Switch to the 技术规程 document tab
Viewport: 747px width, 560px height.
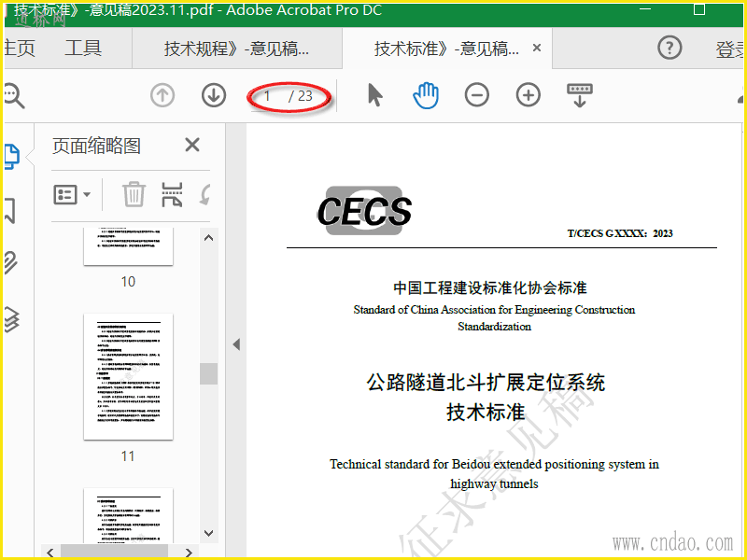pyautogui.click(x=237, y=49)
